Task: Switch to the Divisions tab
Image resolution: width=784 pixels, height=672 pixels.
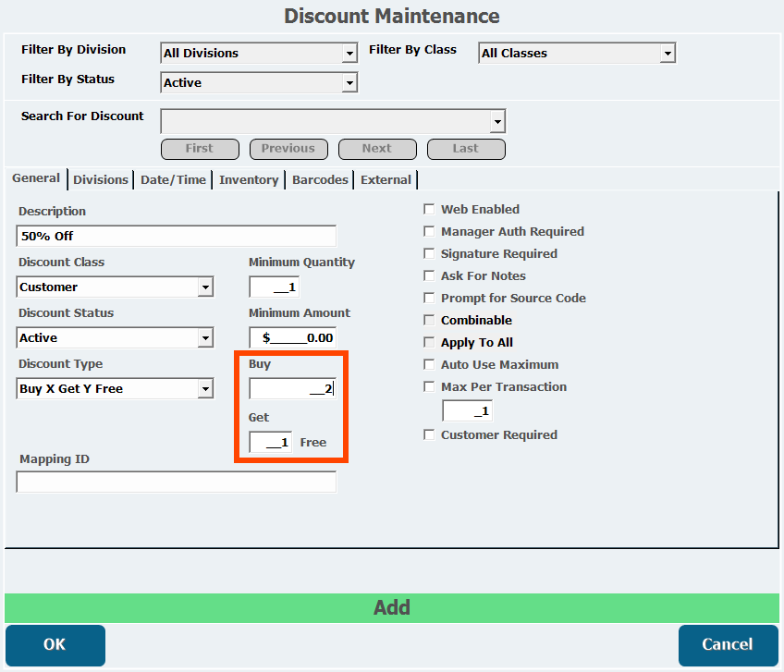Action: pyautogui.click(x=101, y=180)
